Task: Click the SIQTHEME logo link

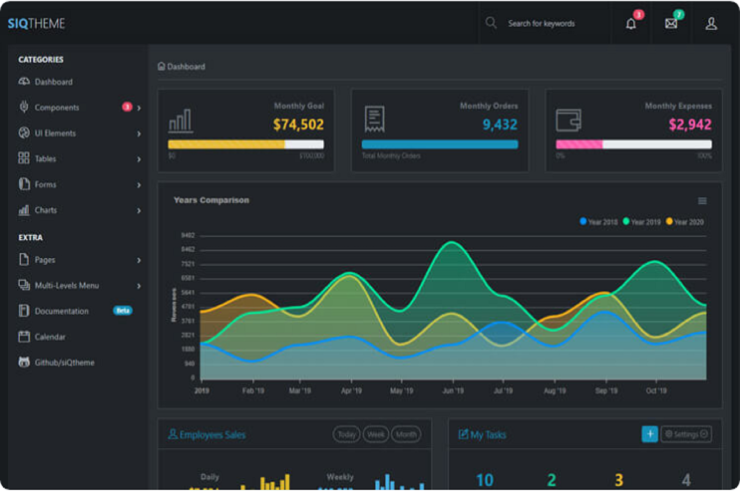Action: [x=36, y=23]
